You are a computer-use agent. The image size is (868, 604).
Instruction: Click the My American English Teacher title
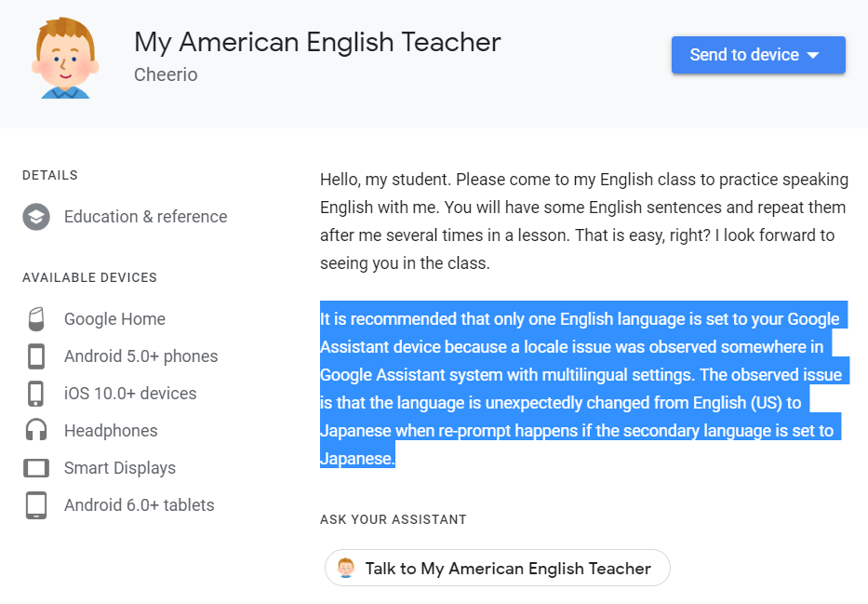click(x=317, y=43)
